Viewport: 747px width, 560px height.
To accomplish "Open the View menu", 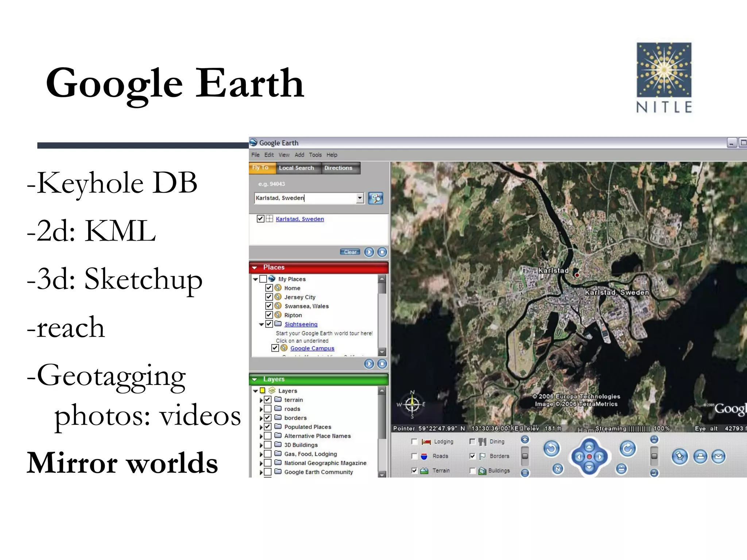I will (284, 155).
